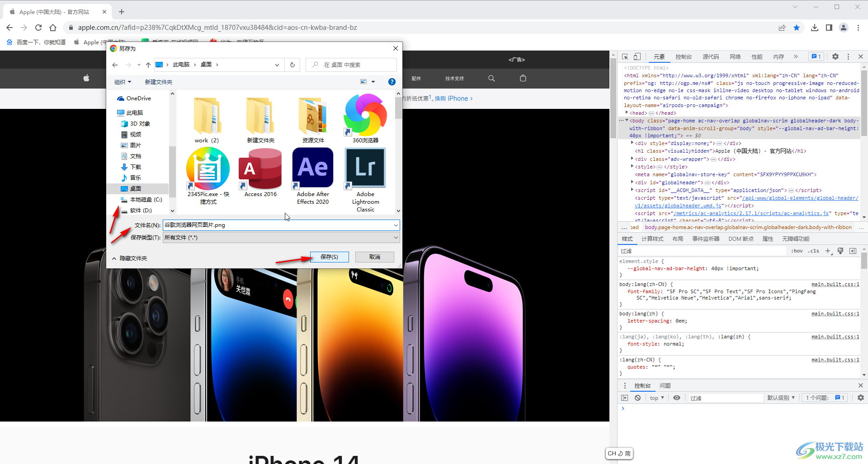Open a new Chrome tab
Viewport: 868px width, 464px height.
click(122, 12)
